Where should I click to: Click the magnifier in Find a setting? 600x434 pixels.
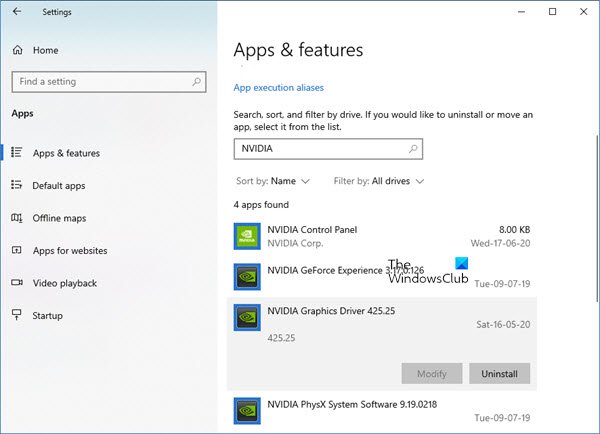[196, 82]
